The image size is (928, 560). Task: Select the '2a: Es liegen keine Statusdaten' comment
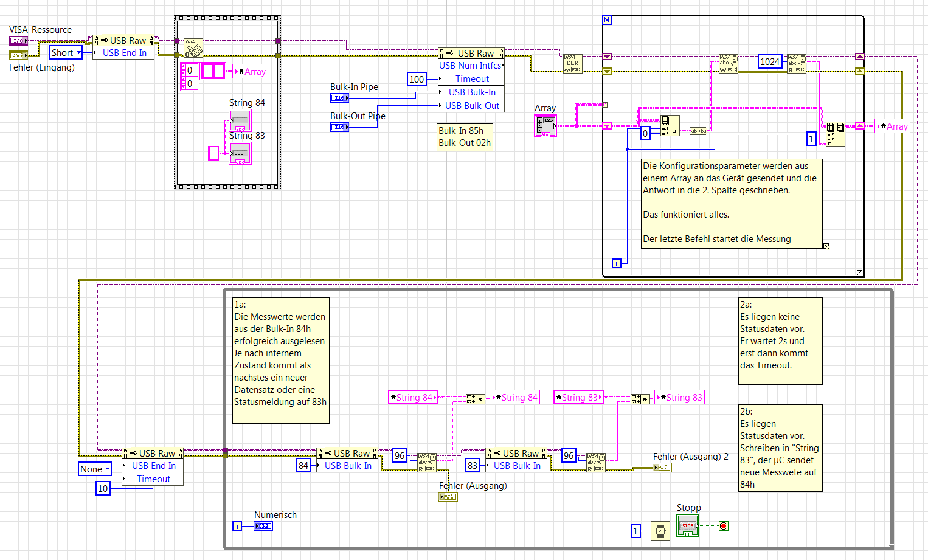(x=780, y=340)
